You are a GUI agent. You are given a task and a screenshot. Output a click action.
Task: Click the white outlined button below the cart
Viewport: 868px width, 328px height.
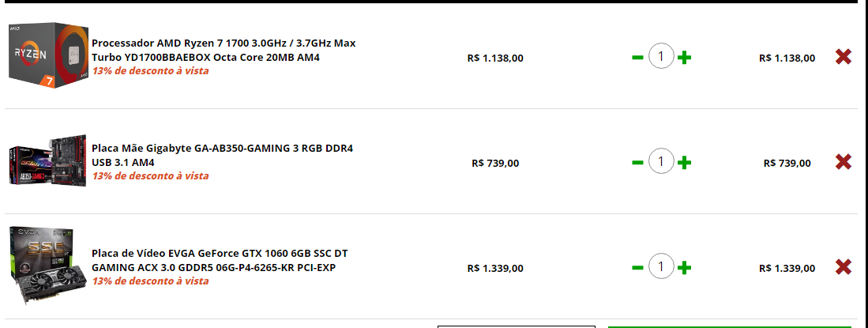(517, 327)
